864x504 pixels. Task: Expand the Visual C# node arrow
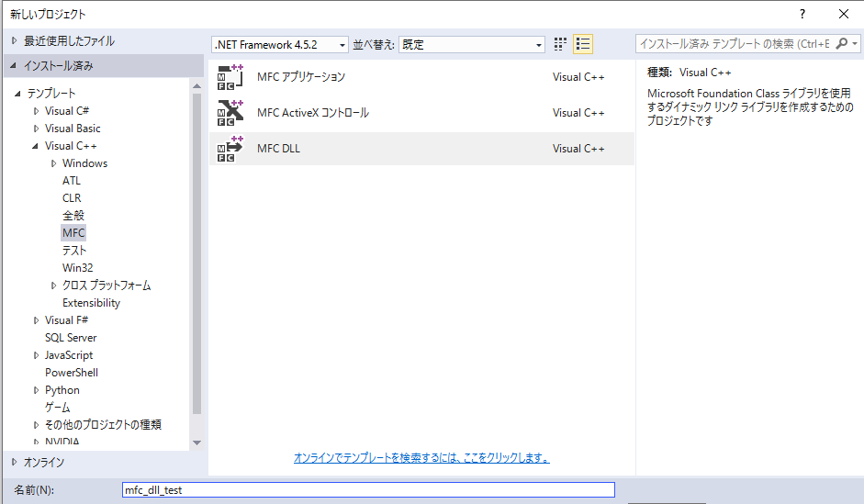pyautogui.click(x=36, y=111)
